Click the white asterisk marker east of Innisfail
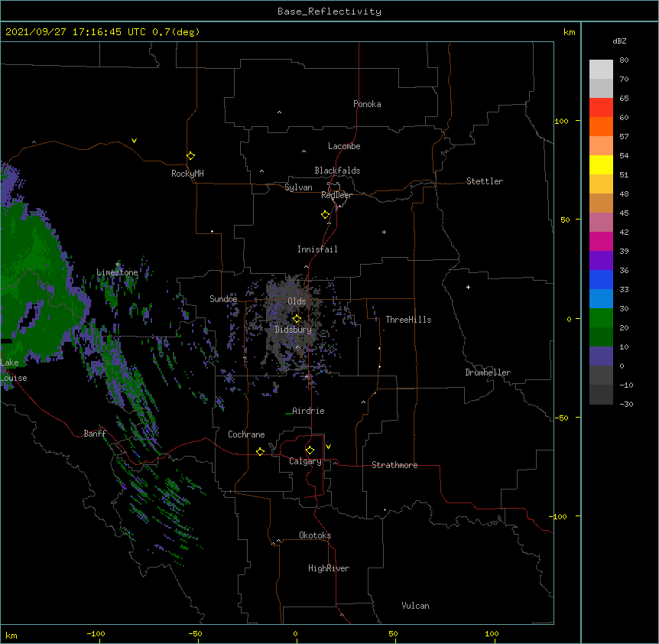This screenshot has width=659, height=644. (x=384, y=232)
